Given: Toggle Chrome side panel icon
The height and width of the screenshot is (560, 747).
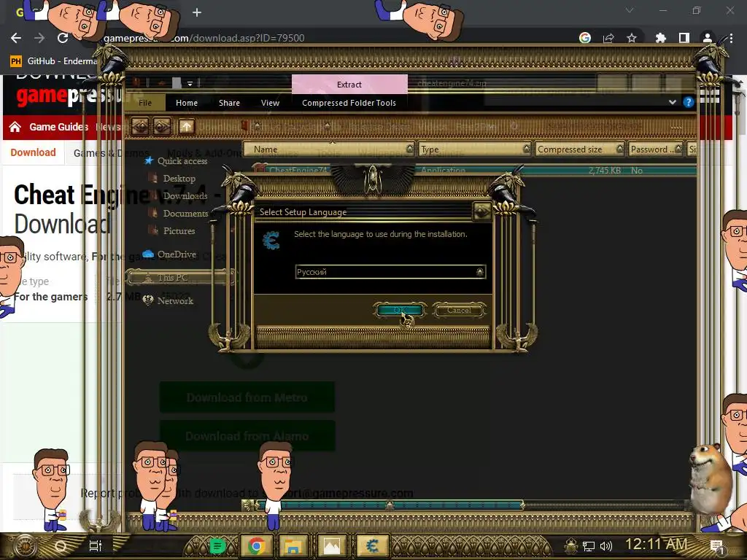Looking at the screenshot, I should 684,38.
